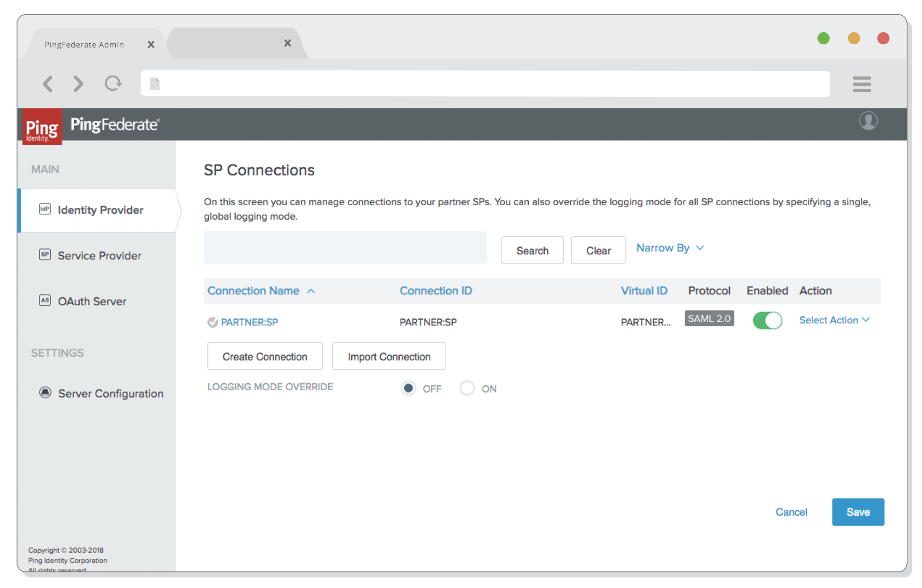Viewport: 922px width, 588px height.
Task: Switch to the PingFederate Admin tab
Action: 85,45
